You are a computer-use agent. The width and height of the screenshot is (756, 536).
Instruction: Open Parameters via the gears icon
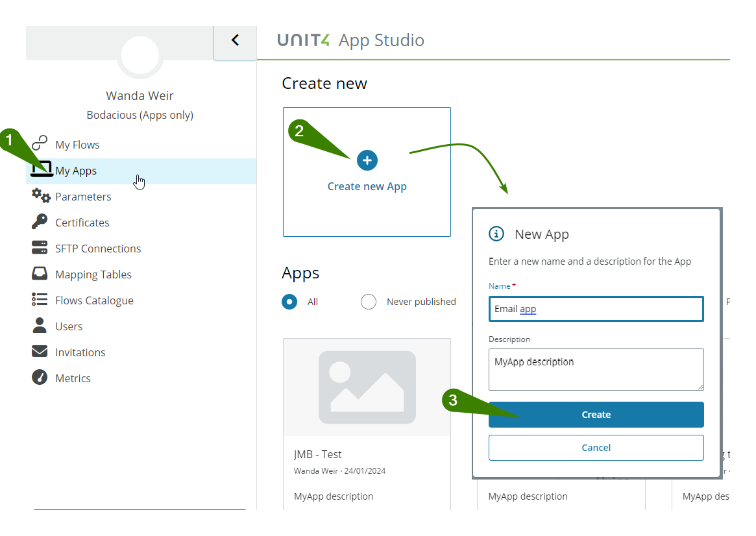(40, 196)
